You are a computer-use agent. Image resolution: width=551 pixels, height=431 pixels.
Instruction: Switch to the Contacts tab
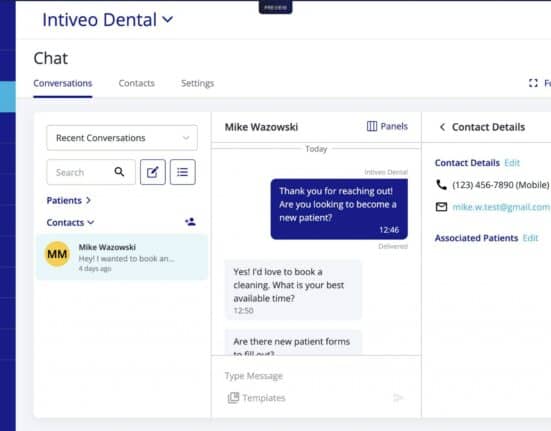tap(137, 84)
